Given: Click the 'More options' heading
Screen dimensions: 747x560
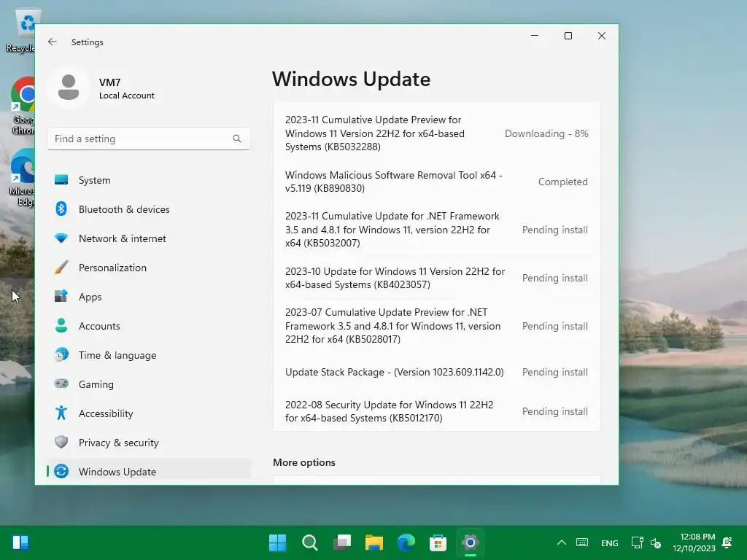Looking at the screenshot, I should click(x=304, y=462).
